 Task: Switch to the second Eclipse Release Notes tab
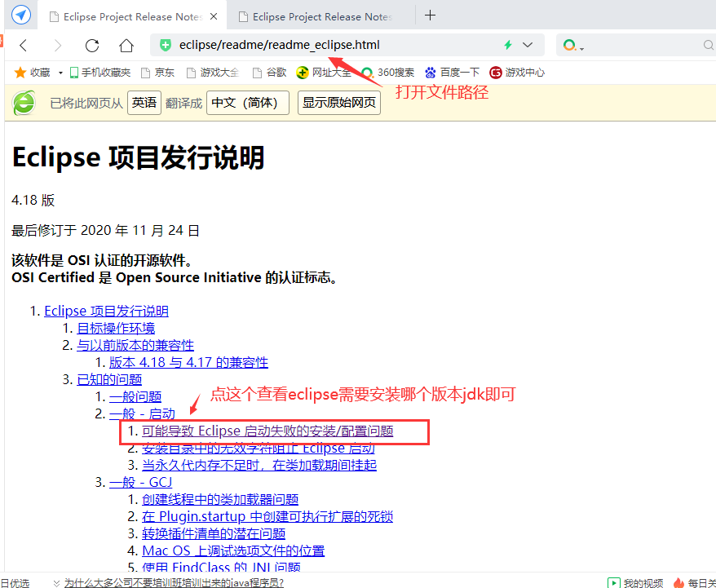[321, 17]
